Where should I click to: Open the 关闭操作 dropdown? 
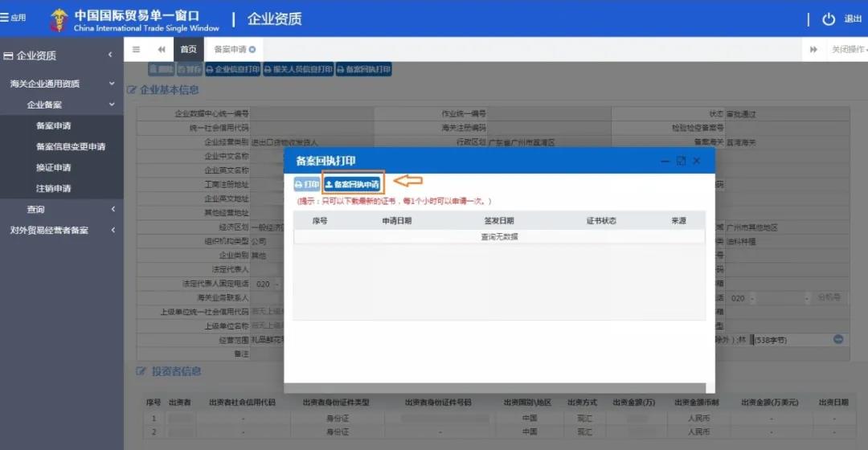(848, 50)
